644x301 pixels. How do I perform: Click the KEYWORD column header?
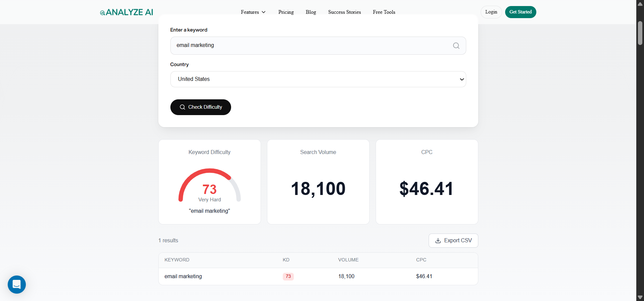(x=177, y=260)
